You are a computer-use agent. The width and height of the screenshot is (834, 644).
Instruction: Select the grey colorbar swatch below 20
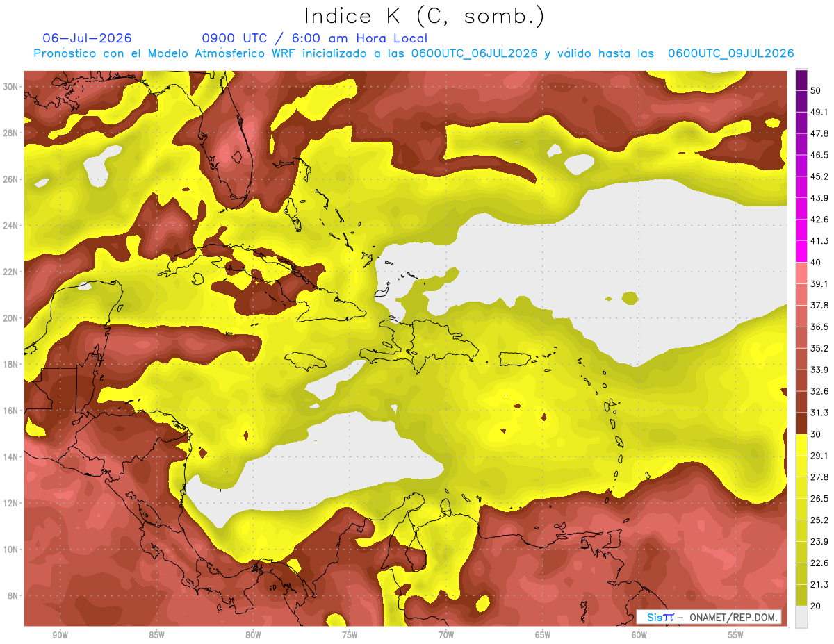coord(801,617)
